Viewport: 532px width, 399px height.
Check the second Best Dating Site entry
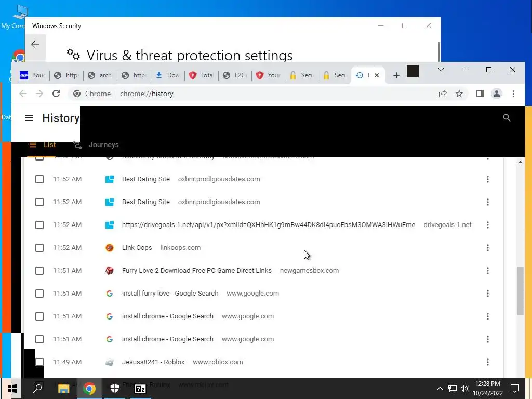click(x=39, y=202)
